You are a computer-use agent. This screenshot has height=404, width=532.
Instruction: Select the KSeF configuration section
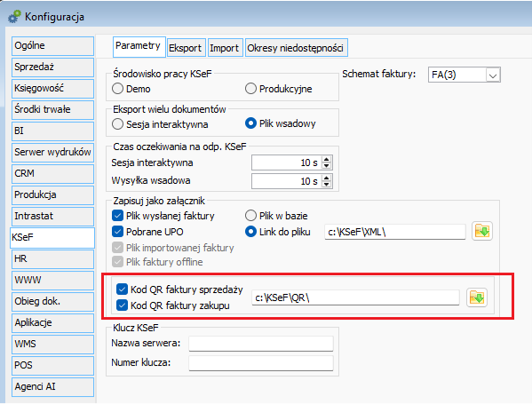pyautogui.click(x=52, y=237)
